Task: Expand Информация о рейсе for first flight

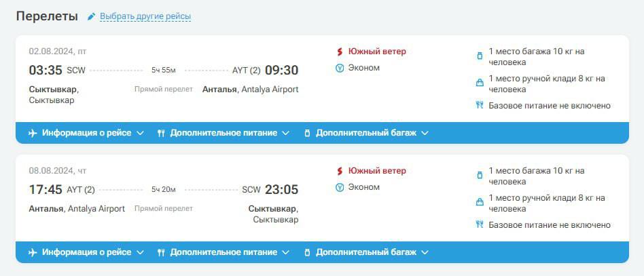Action: (86, 133)
